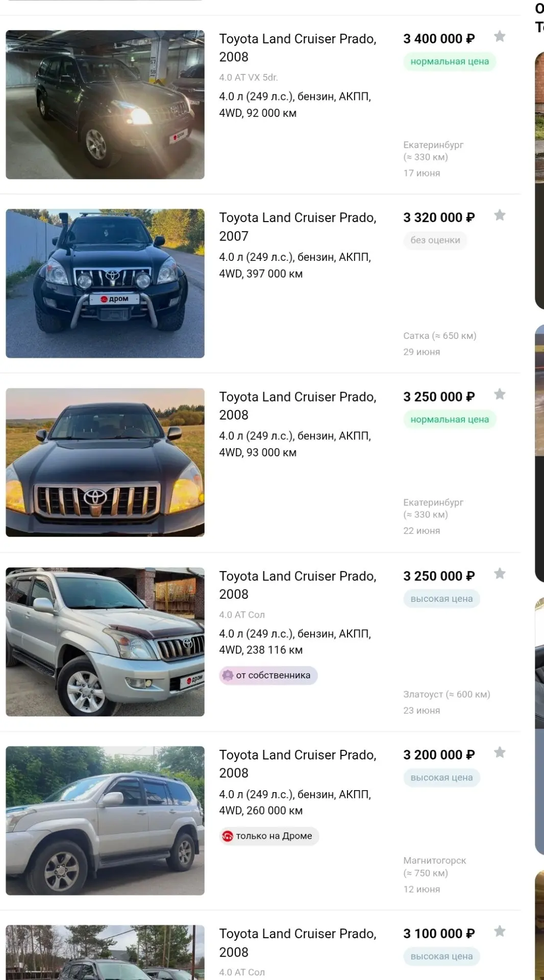
Task: Favorite the 3 320 000 ₽ Prado listing star
Action: 500,215
